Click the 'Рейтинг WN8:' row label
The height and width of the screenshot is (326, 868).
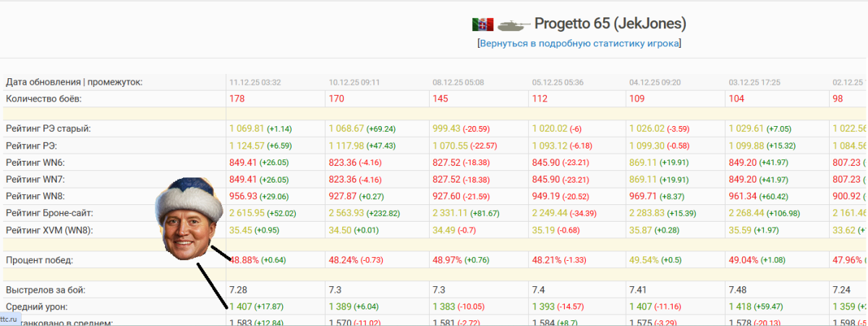point(35,196)
